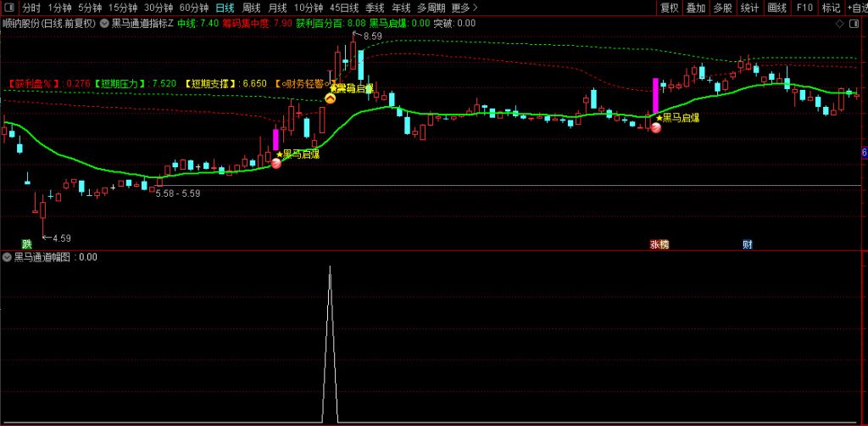
Task: Add stock via the +自选 button
Action: click(x=853, y=8)
